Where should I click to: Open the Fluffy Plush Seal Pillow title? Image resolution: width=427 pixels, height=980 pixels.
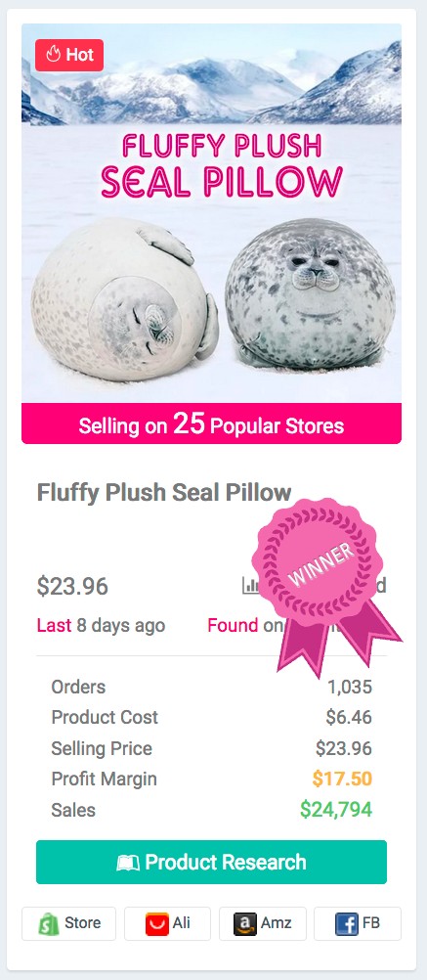pyautogui.click(x=164, y=493)
